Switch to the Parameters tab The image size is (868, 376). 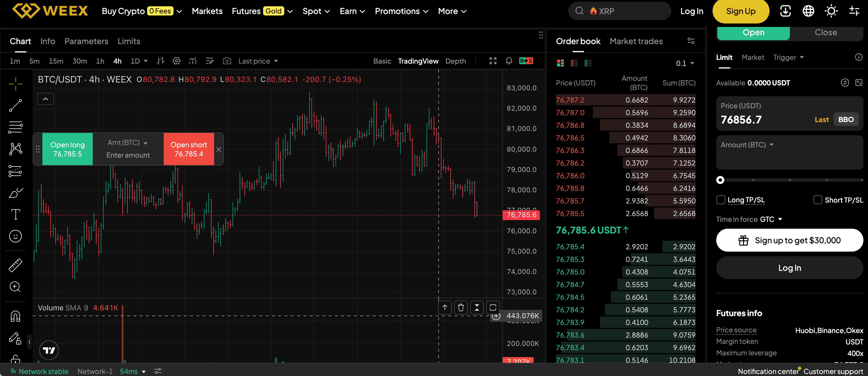coord(86,41)
